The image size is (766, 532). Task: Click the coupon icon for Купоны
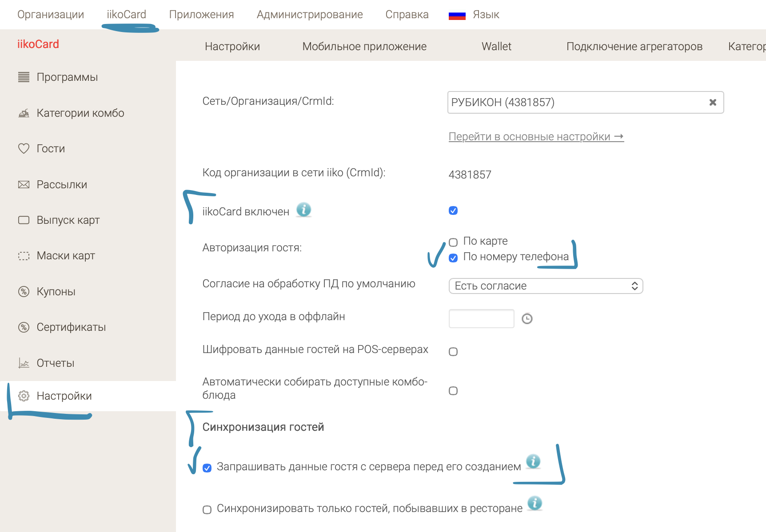tap(24, 291)
